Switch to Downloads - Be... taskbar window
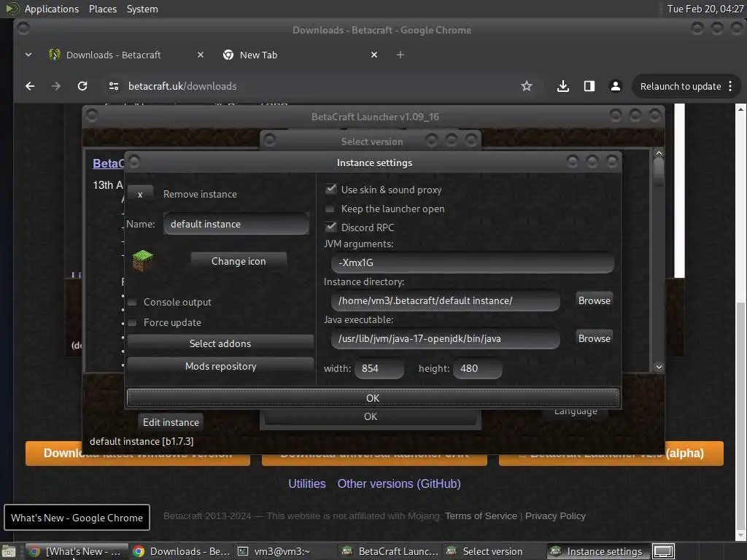 (x=182, y=551)
